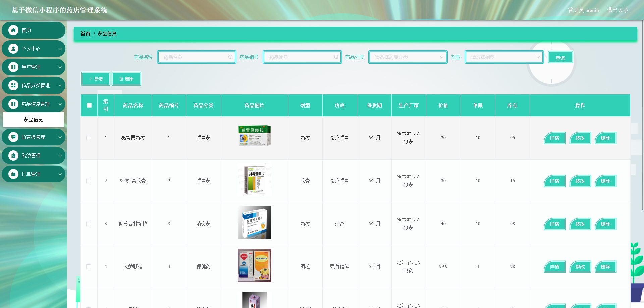The image size is (644, 308).
Task: Expand the 订单管理 menu chevron
Action: 60,174
